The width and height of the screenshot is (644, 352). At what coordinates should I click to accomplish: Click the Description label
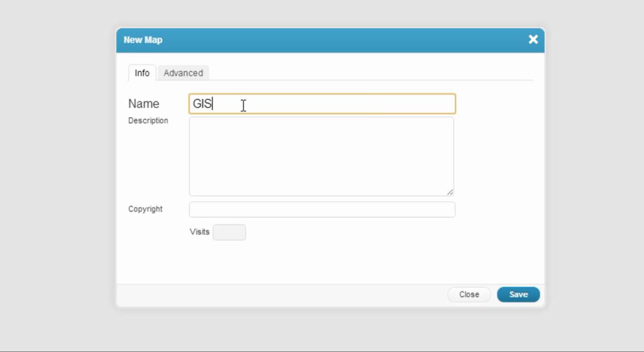[x=148, y=120]
